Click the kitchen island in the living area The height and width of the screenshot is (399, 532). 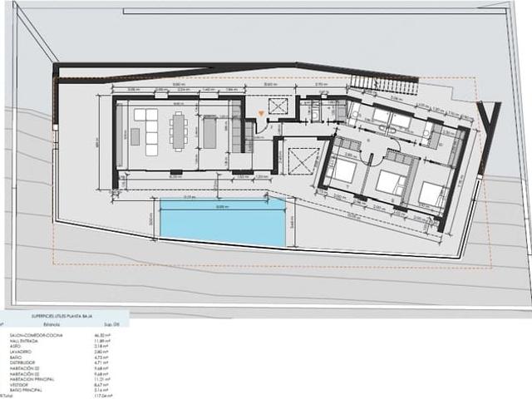pos(210,132)
